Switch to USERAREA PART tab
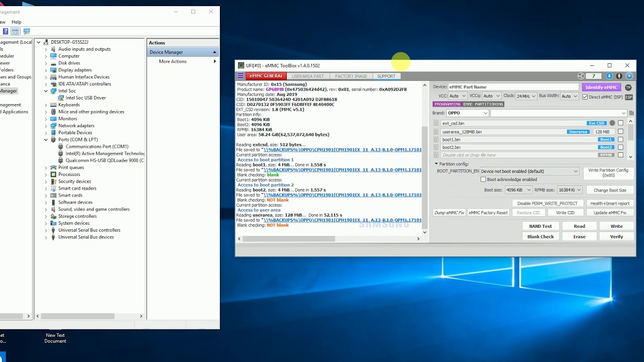The image size is (644, 362). coord(308,76)
